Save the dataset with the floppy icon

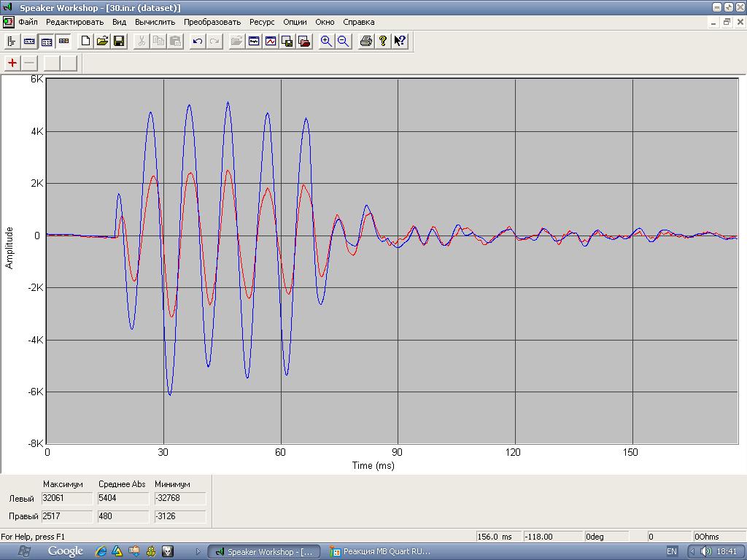119,42
